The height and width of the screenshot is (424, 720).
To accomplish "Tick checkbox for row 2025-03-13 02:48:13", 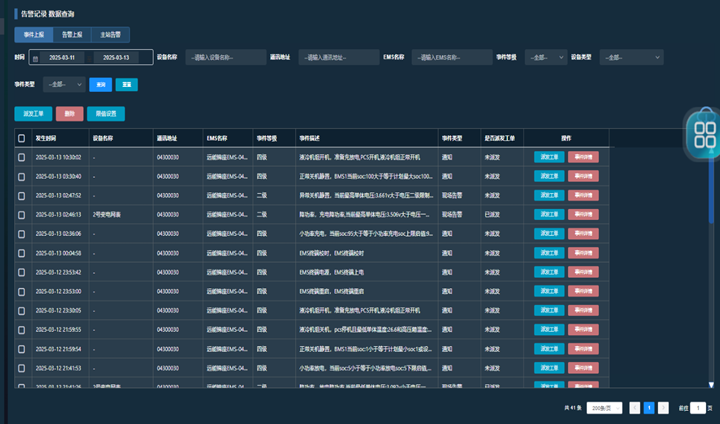I will (x=22, y=214).
